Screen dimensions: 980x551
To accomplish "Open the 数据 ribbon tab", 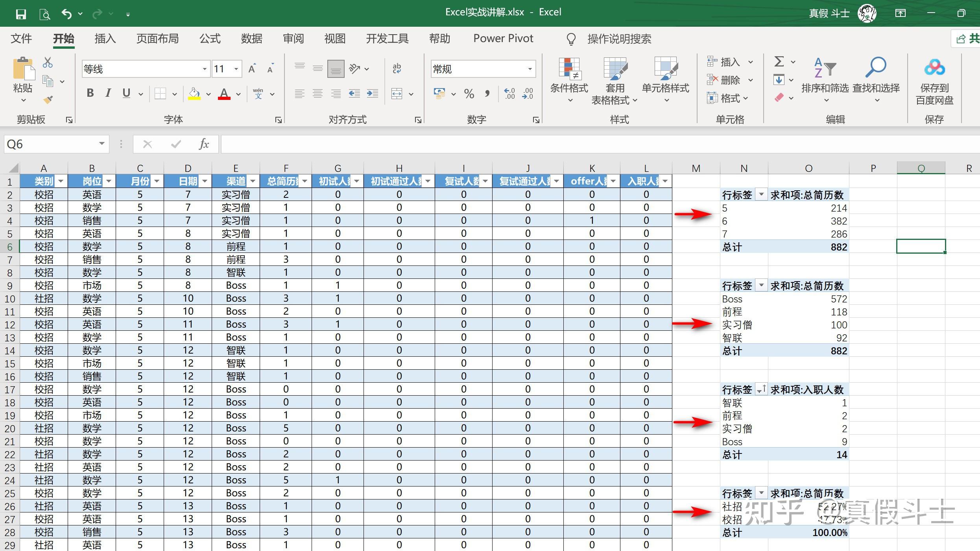I will click(251, 39).
